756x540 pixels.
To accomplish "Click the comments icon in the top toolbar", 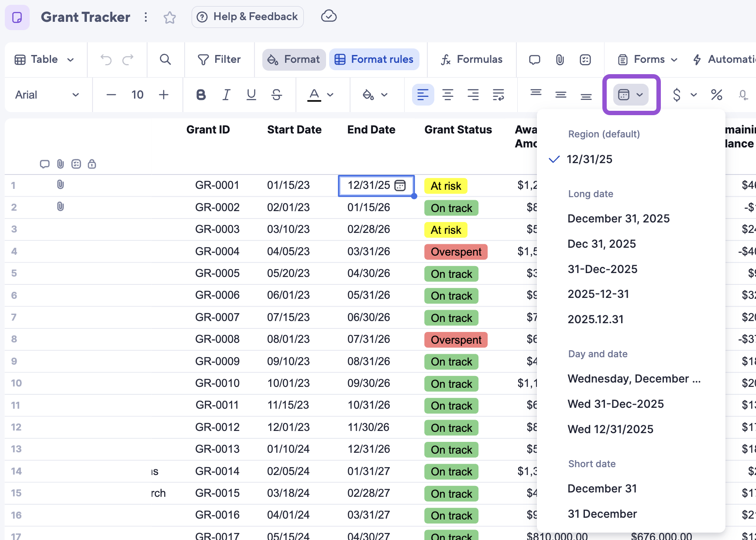I will (x=534, y=59).
